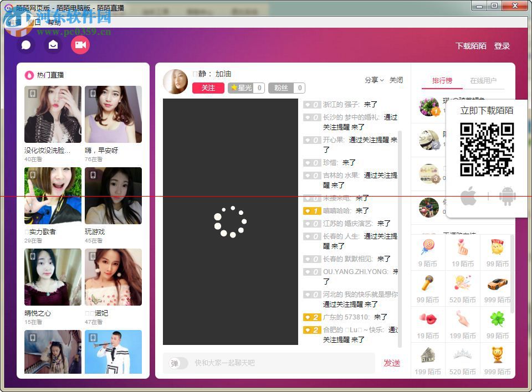Click the 发送 send button
Viewport: 532px width, 392px height.
(x=392, y=363)
